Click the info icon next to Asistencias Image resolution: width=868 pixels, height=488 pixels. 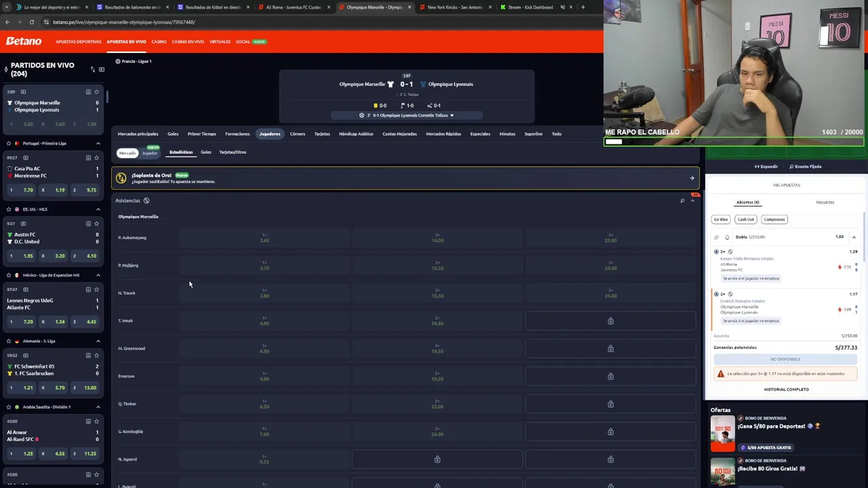click(x=146, y=201)
